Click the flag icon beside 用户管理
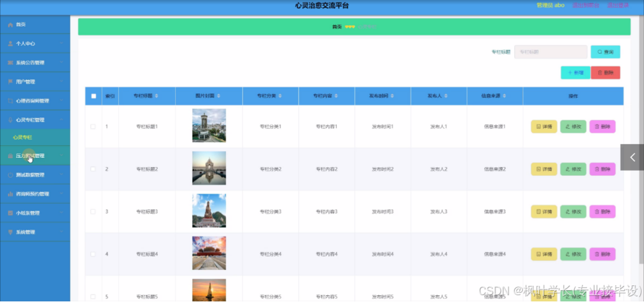644x302 pixels. (11, 82)
